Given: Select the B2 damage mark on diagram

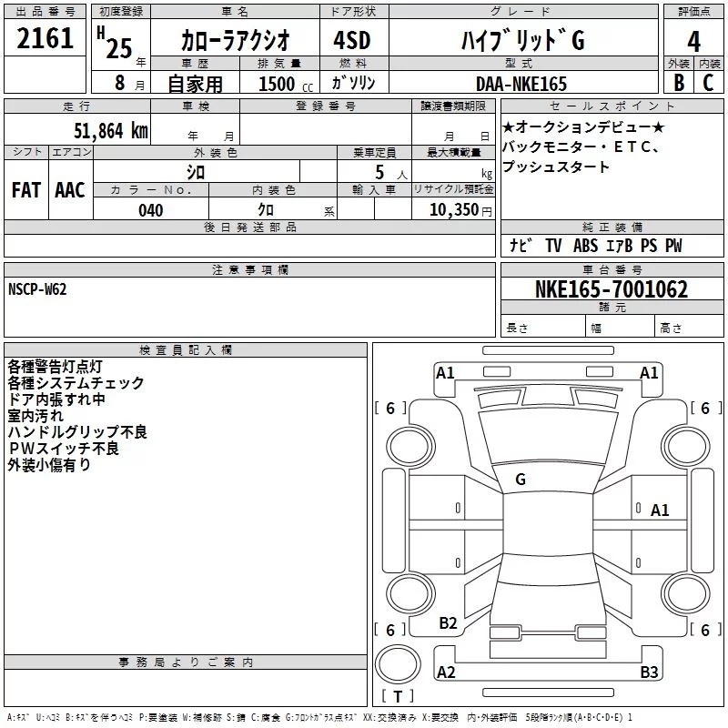Looking at the screenshot, I should pos(448,622).
